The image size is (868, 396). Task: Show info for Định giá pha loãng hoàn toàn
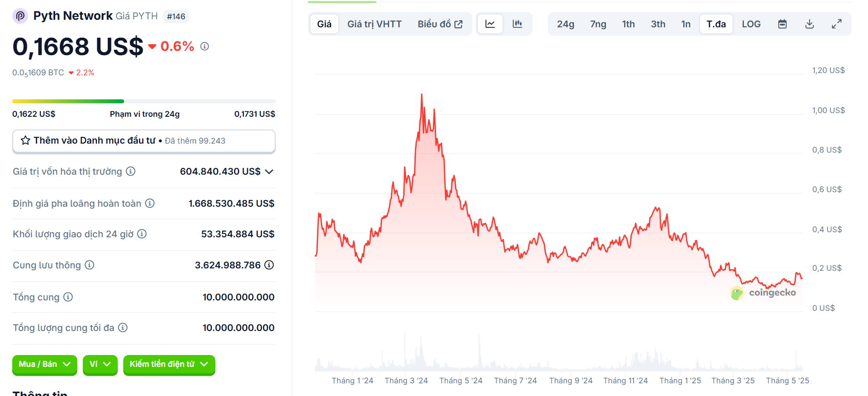coord(150,203)
